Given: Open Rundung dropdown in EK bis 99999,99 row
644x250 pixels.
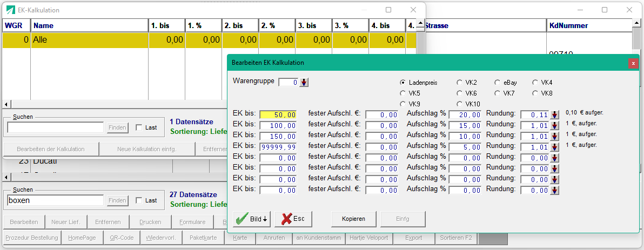Looking at the screenshot, I should point(555,146).
